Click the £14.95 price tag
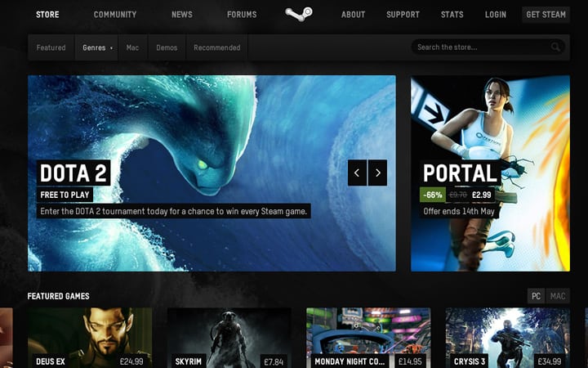This screenshot has height=368, width=588. (410, 361)
